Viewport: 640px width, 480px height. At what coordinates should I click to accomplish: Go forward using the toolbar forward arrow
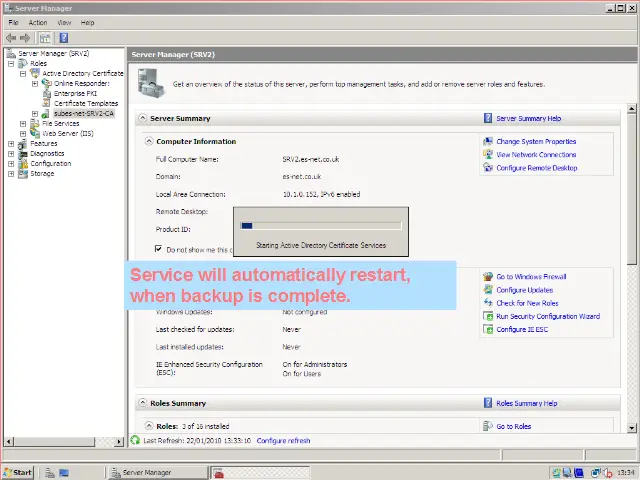pyautogui.click(x=25, y=38)
